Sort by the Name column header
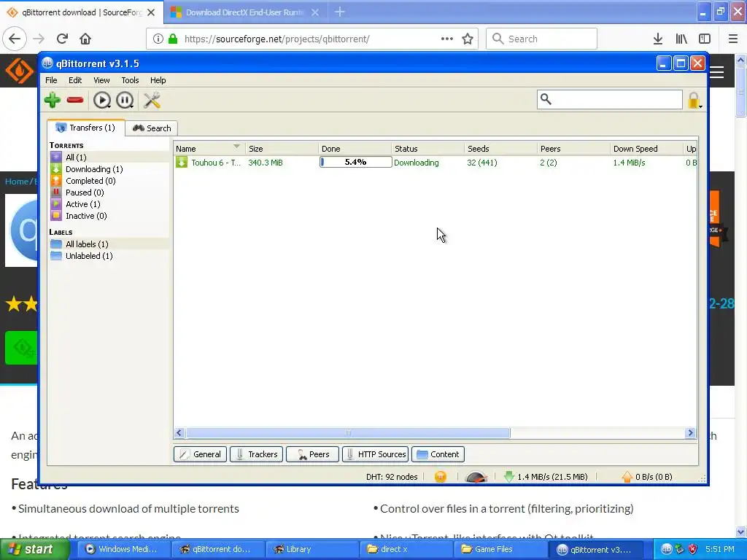This screenshot has height=560, width=747. 209,149
